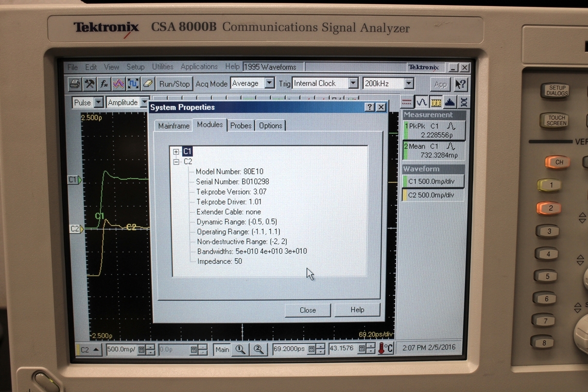Screen dimensions: 588x392
Task: Open the fx math definition icon
Action: click(x=104, y=84)
